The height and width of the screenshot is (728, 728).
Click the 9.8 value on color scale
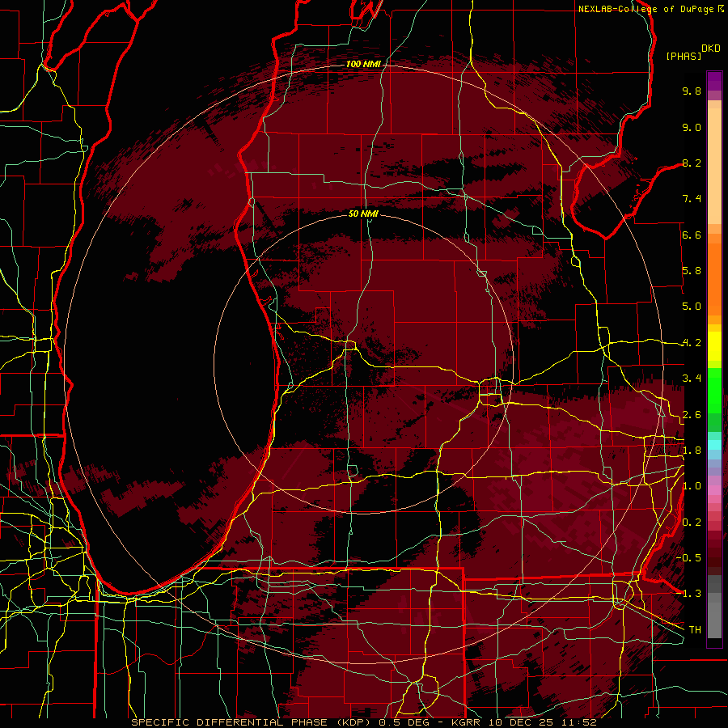692,91
